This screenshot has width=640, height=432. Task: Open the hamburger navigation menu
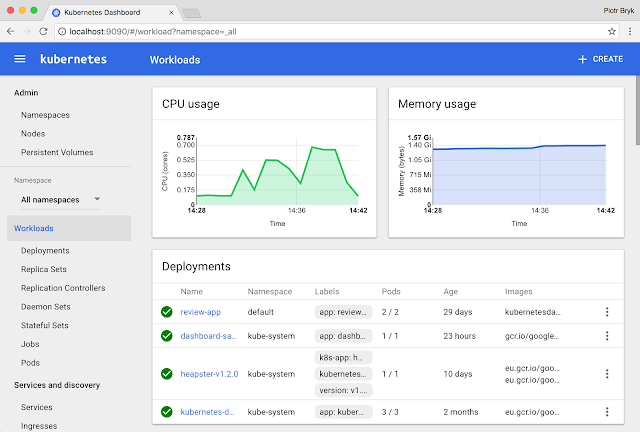pos(20,59)
